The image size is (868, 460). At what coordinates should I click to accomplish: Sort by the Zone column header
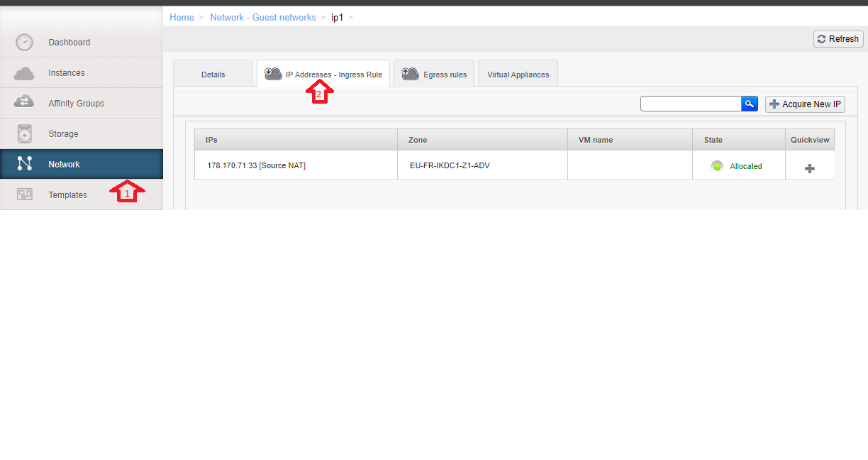(482, 140)
